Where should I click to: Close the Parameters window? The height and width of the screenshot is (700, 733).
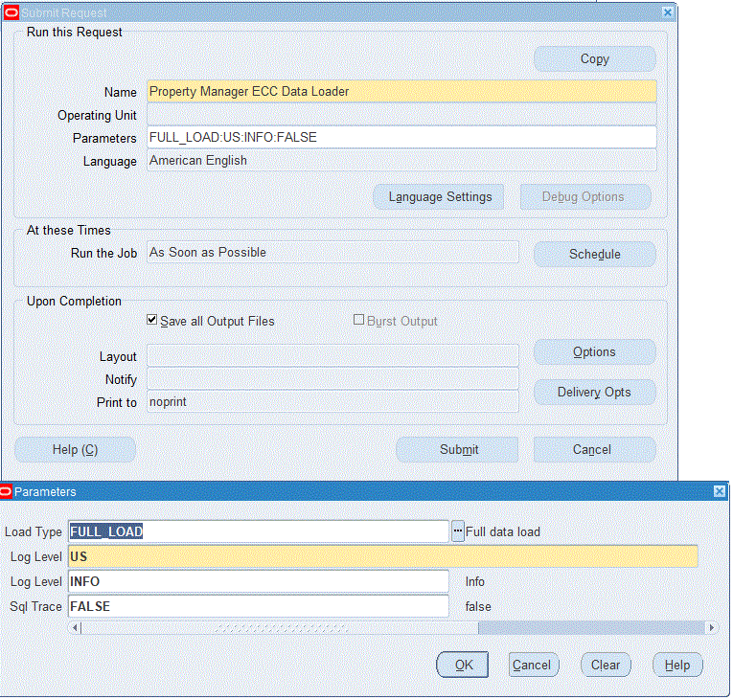coord(719,491)
